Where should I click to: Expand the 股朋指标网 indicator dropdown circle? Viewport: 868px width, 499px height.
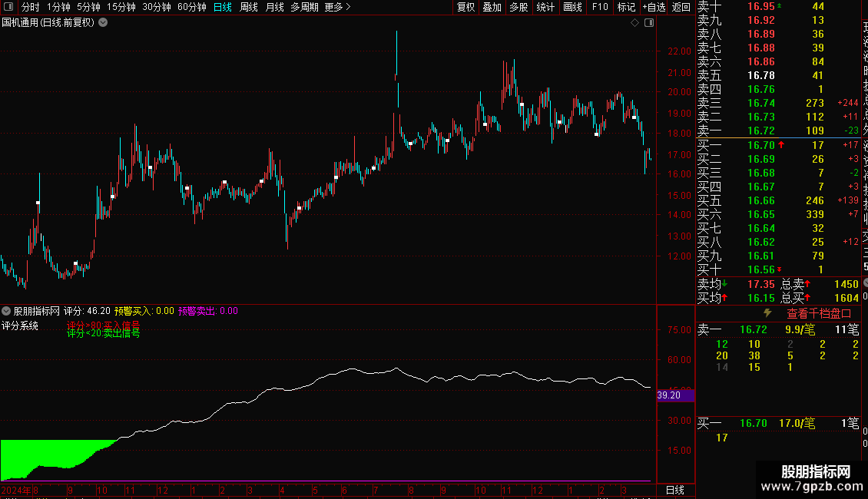[6, 312]
